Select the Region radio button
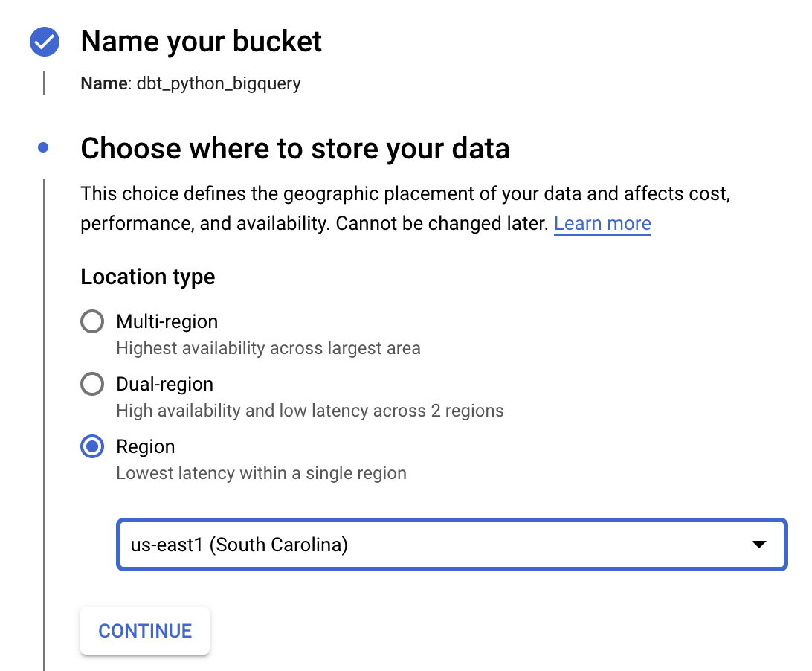Screen dimensions: 812x671 click(x=92, y=447)
